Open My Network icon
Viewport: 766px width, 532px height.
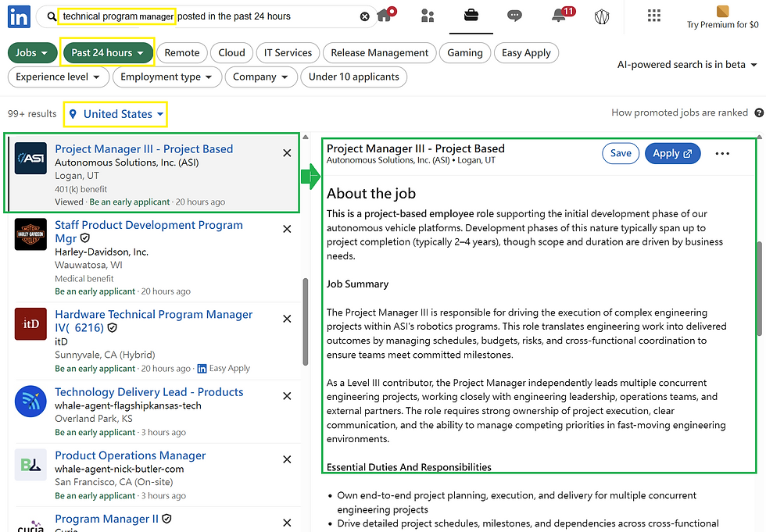click(x=428, y=16)
